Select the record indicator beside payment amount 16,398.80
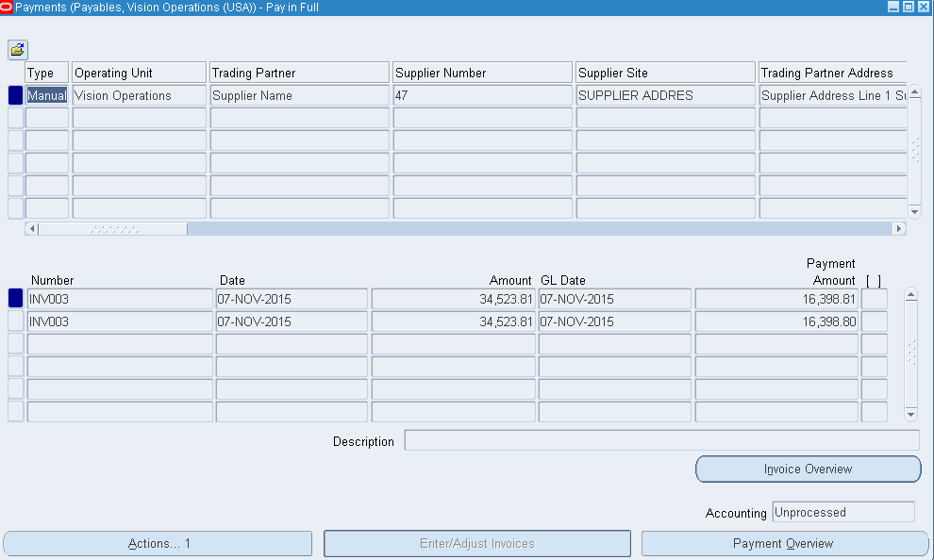Viewport: 934px width, 560px height. (x=15, y=321)
